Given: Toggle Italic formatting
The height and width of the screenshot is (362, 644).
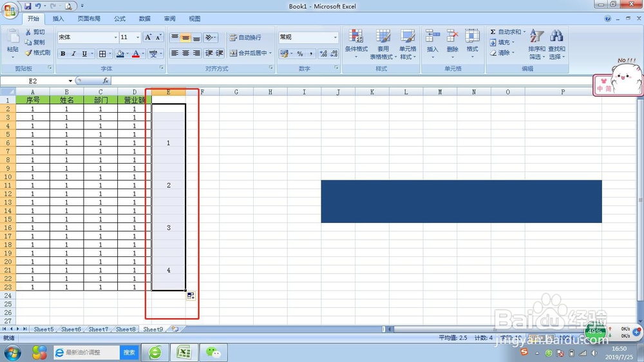Looking at the screenshot, I should (73, 54).
